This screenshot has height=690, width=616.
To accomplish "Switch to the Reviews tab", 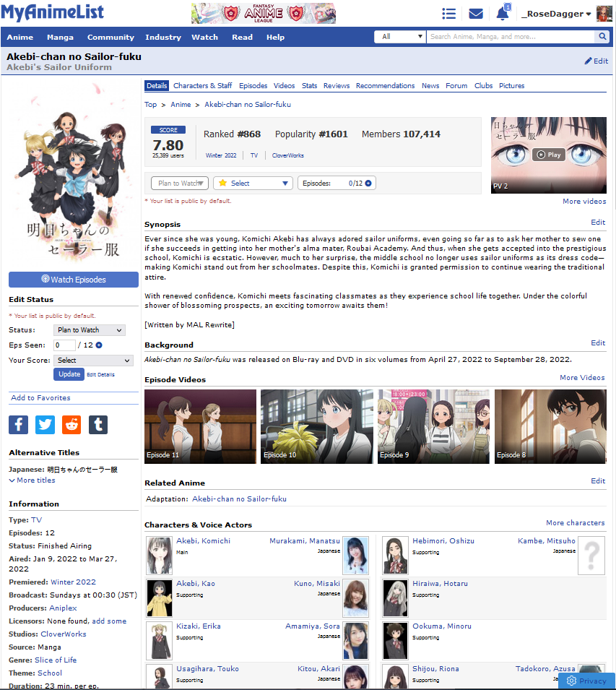I will [337, 86].
